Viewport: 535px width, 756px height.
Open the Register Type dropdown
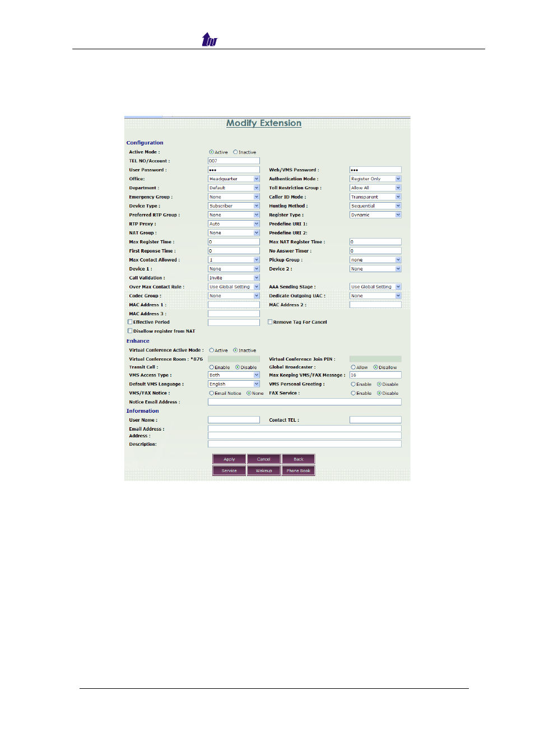point(375,214)
